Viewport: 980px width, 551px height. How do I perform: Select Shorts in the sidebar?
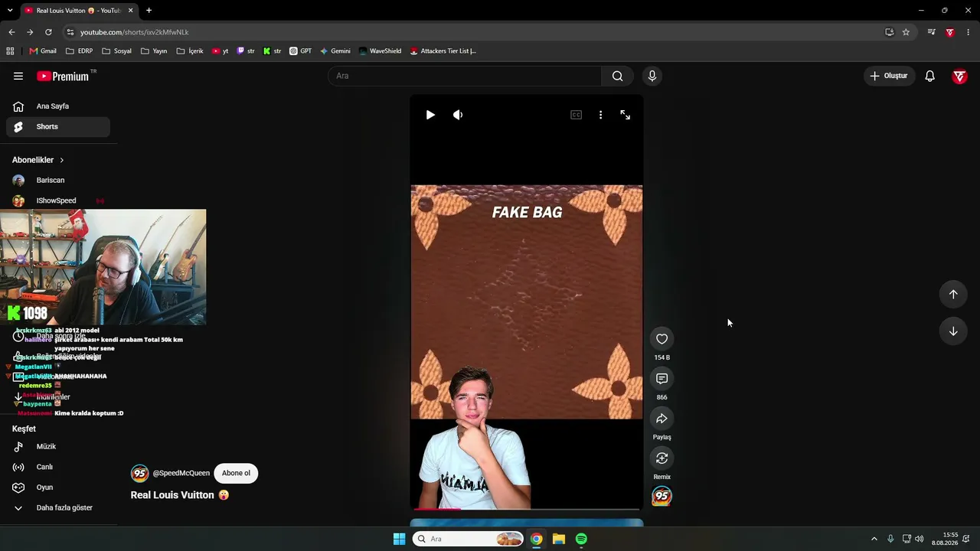tap(58, 127)
